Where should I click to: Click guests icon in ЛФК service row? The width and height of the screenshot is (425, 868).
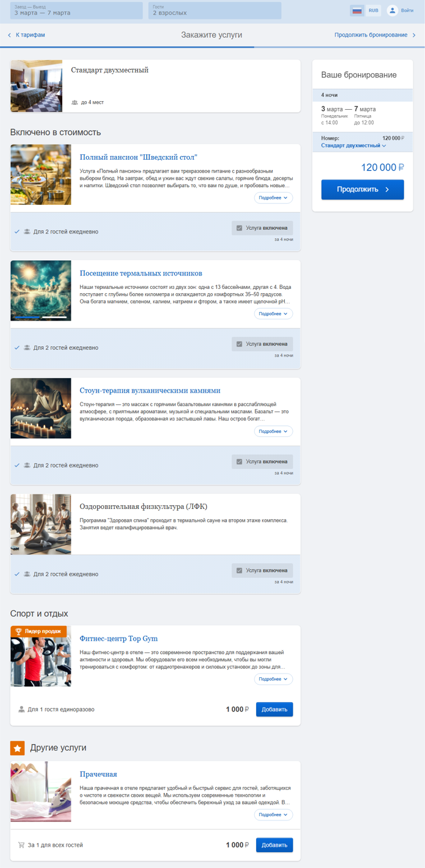coord(27,574)
